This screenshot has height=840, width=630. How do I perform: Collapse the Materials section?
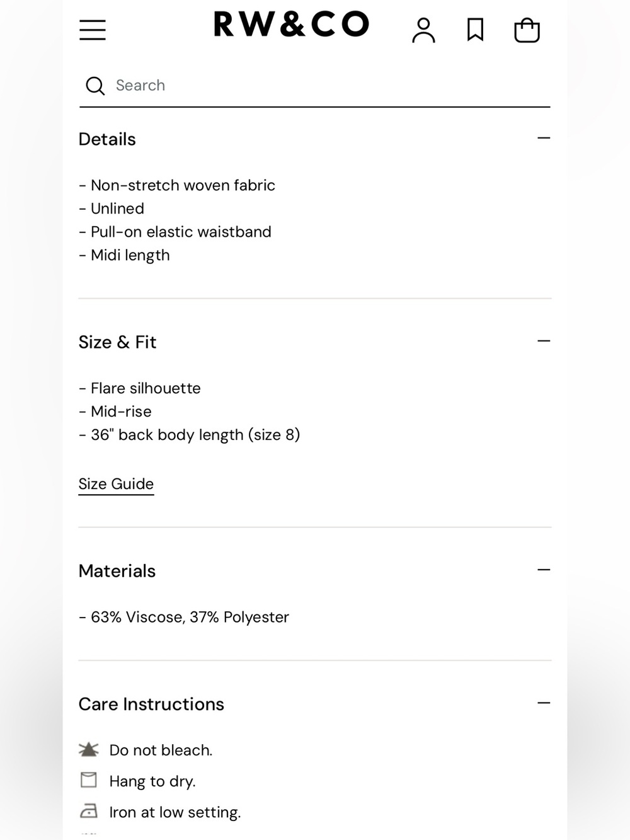pos(544,570)
